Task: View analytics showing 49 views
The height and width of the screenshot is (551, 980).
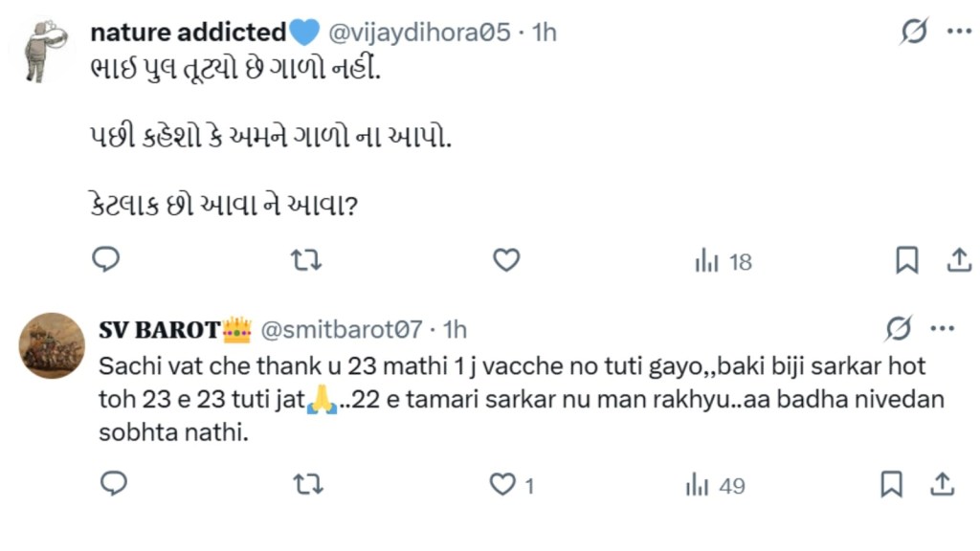Action: tap(715, 486)
